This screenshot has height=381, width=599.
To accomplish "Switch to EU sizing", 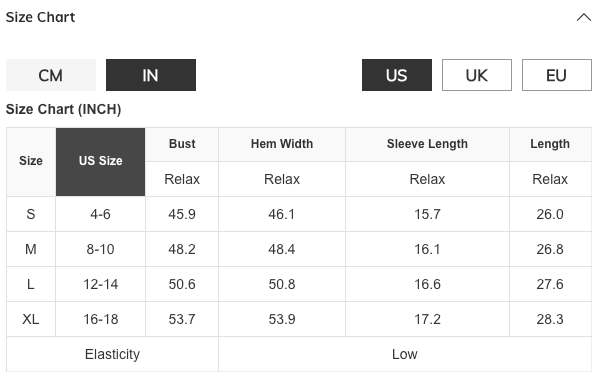I will point(557,75).
